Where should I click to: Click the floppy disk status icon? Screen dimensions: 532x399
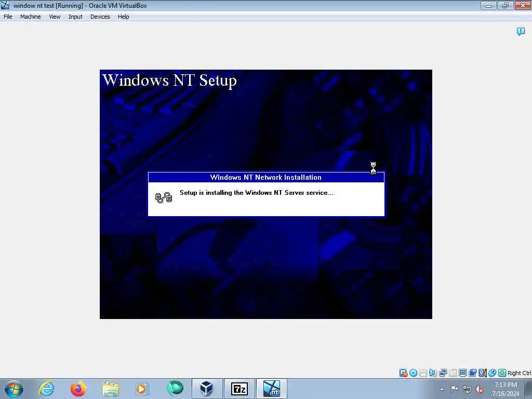point(423,373)
